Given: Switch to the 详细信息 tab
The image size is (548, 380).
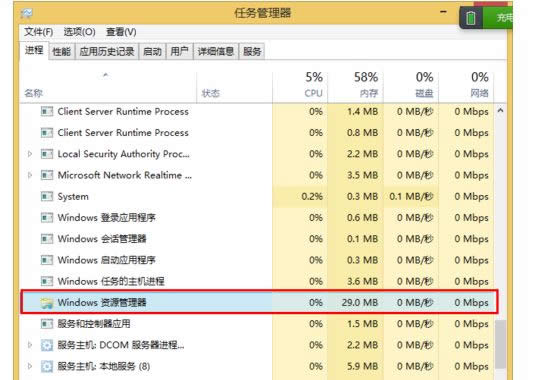Looking at the screenshot, I should click(x=216, y=52).
